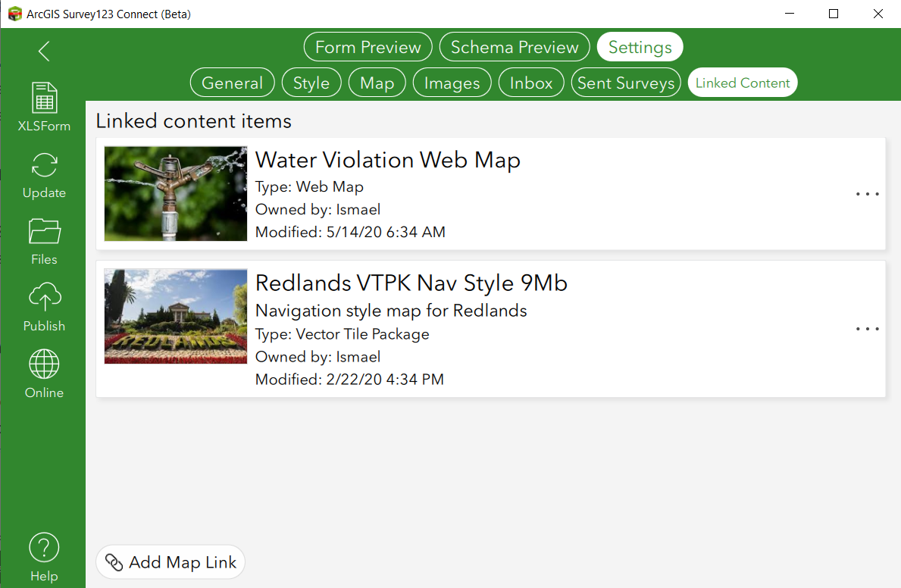Minimize the Survey123 Connect window

[790, 14]
